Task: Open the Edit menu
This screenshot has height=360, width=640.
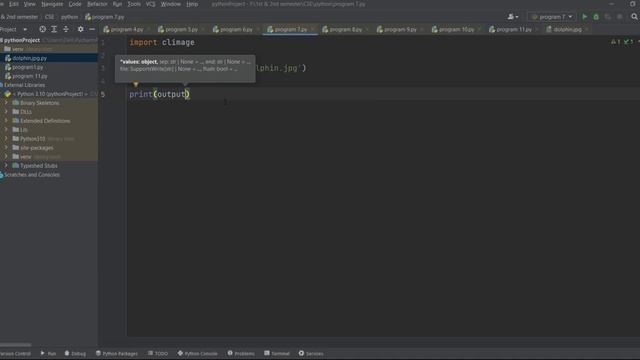Action: [13, 4]
